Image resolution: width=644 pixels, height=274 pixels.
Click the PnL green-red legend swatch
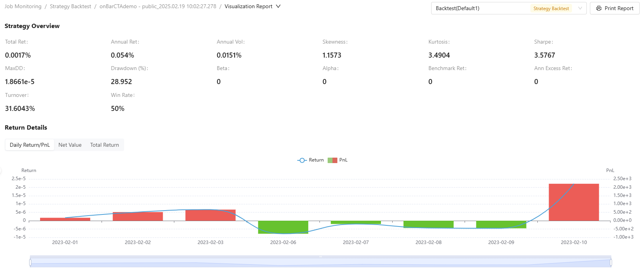pos(332,160)
